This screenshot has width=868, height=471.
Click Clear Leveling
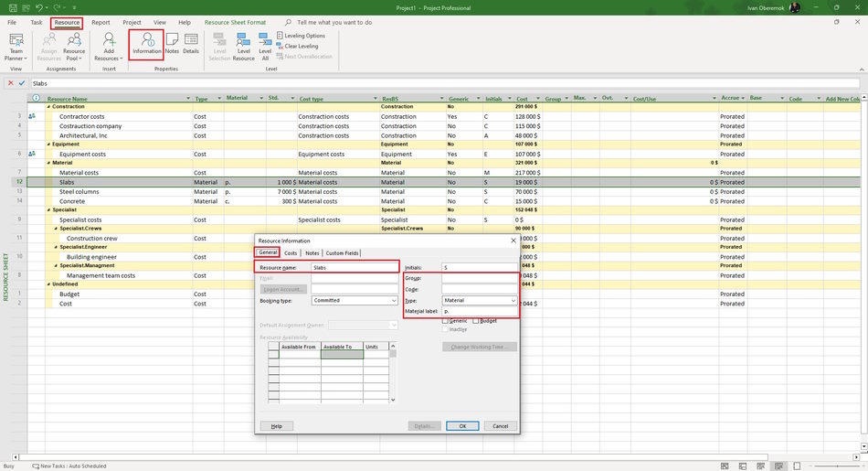click(x=297, y=46)
